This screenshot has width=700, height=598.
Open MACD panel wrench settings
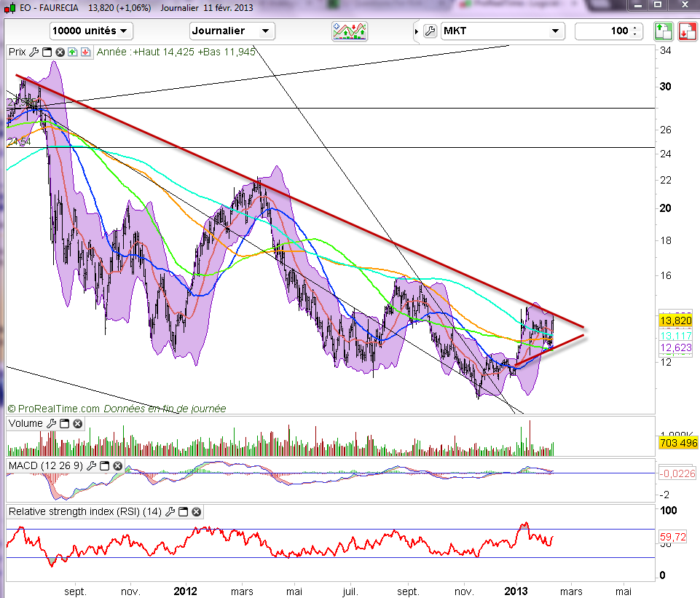click(x=91, y=466)
